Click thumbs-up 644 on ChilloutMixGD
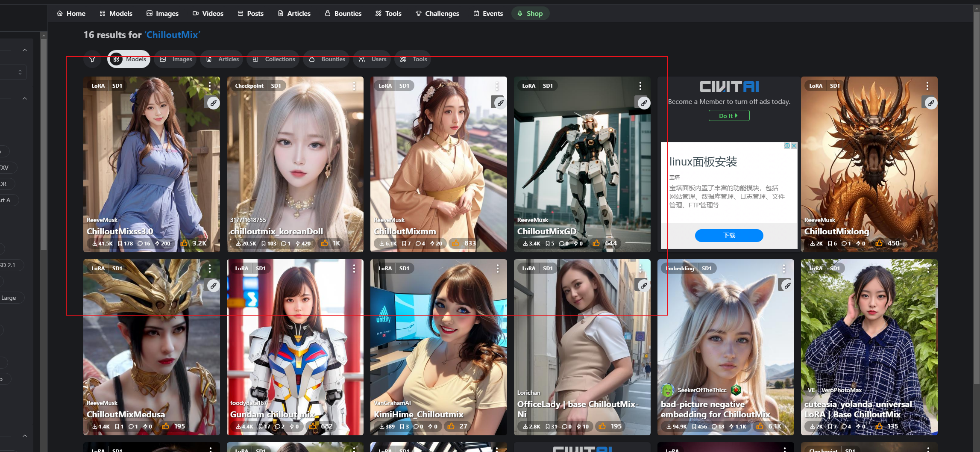This screenshot has height=452, width=980. 605,243
